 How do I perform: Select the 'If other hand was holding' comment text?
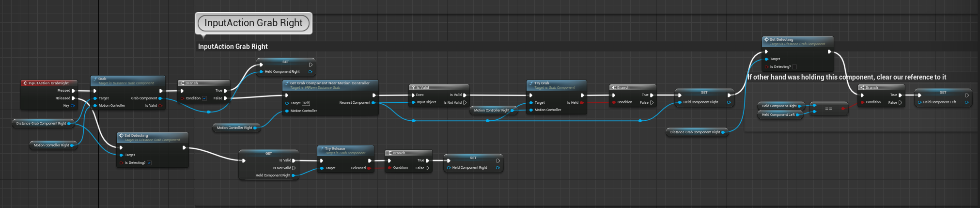847,77
